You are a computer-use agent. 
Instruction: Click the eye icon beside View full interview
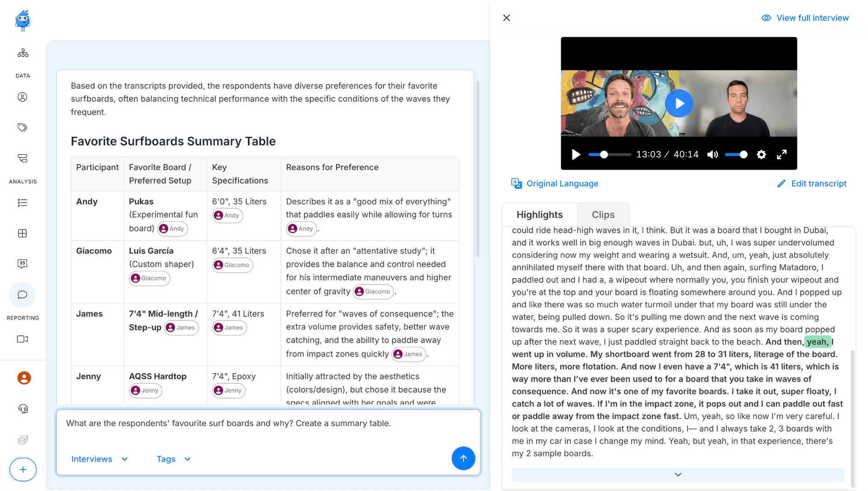(x=766, y=18)
